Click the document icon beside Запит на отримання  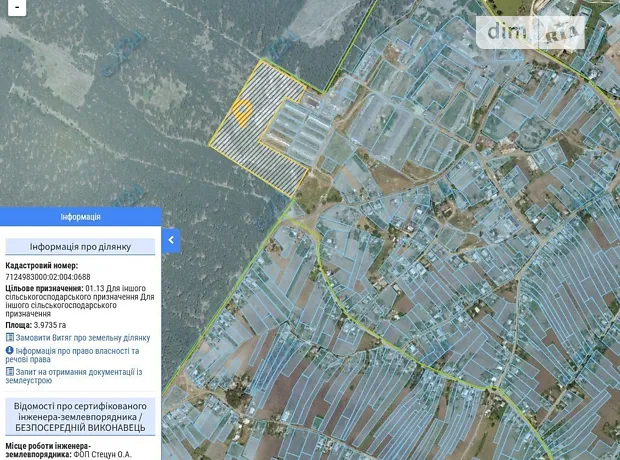(x=9, y=371)
